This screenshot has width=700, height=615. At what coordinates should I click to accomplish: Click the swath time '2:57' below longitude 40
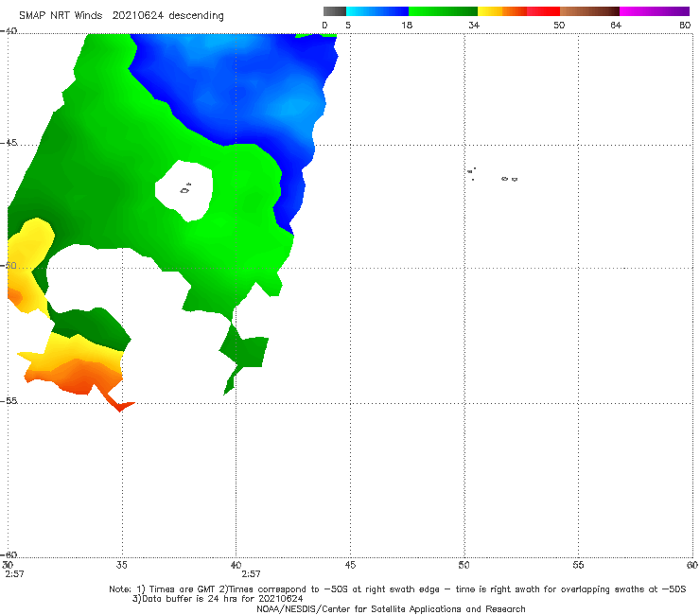(251, 574)
